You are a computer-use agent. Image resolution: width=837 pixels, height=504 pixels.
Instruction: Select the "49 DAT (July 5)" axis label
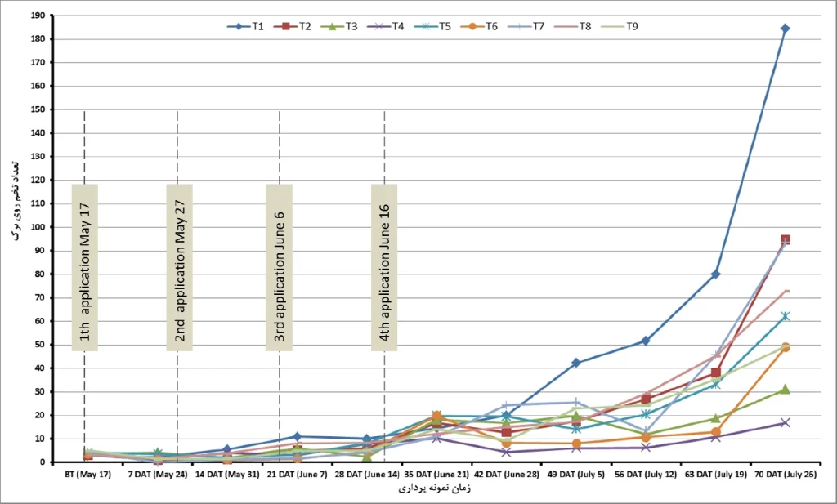coord(576,474)
